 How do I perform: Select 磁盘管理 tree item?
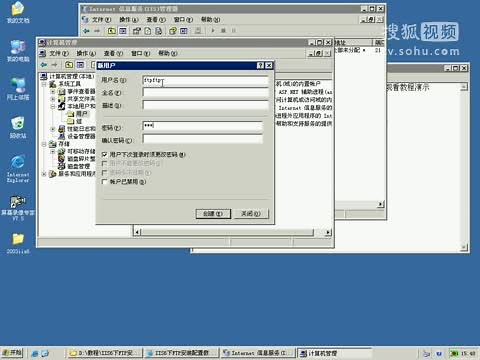click(x=74, y=166)
